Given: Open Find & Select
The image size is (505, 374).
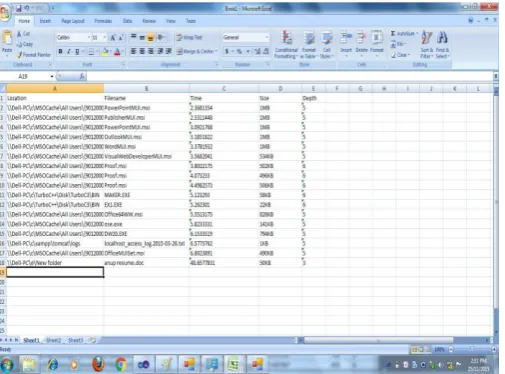Looking at the screenshot, I should point(442,44).
